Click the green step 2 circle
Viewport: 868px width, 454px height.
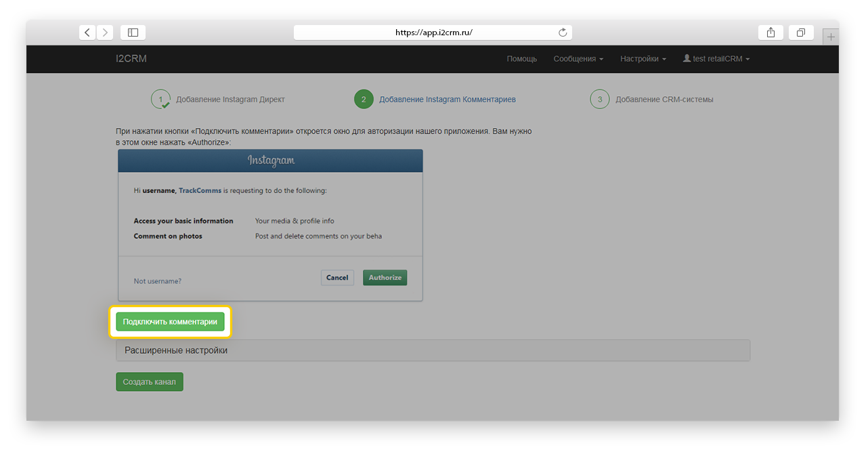pyautogui.click(x=364, y=99)
